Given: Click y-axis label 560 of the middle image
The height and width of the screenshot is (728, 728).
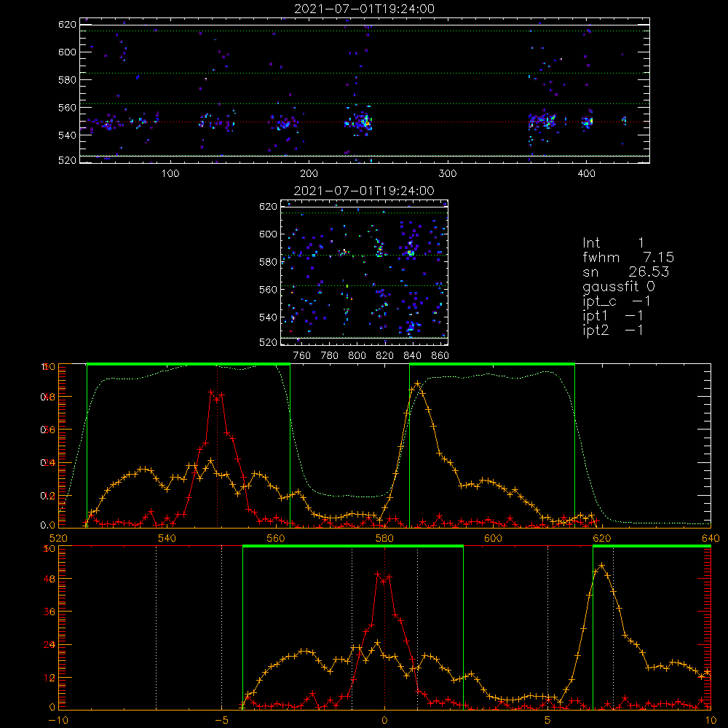Looking at the screenshot, I should pyautogui.click(x=269, y=290).
